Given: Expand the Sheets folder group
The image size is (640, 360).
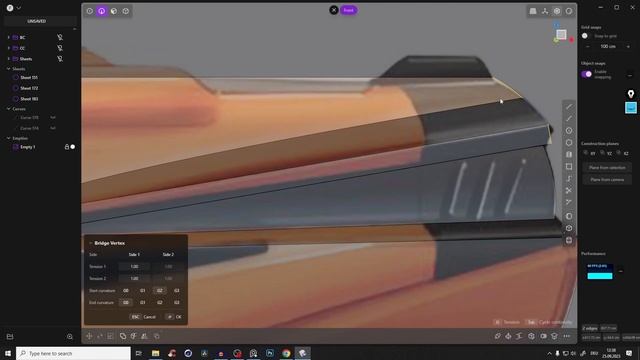Looking at the screenshot, I should tap(9, 59).
